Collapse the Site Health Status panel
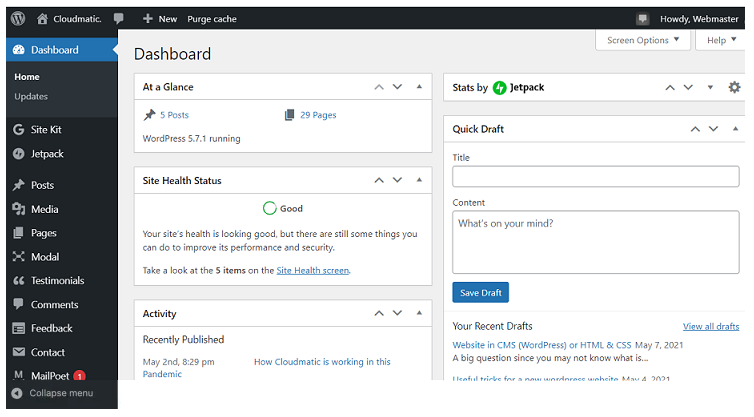This screenshot has height=417, width=754. click(419, 180)
